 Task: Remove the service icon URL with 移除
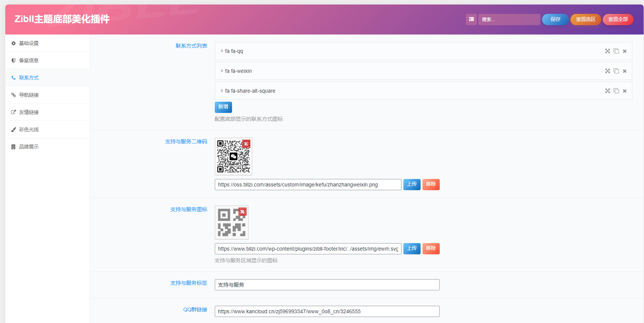point(431,248)
